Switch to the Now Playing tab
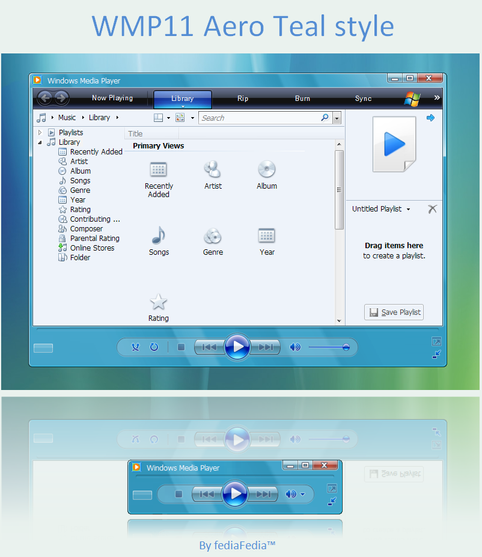Screen dimensions: 482x557 click(112, 98)
